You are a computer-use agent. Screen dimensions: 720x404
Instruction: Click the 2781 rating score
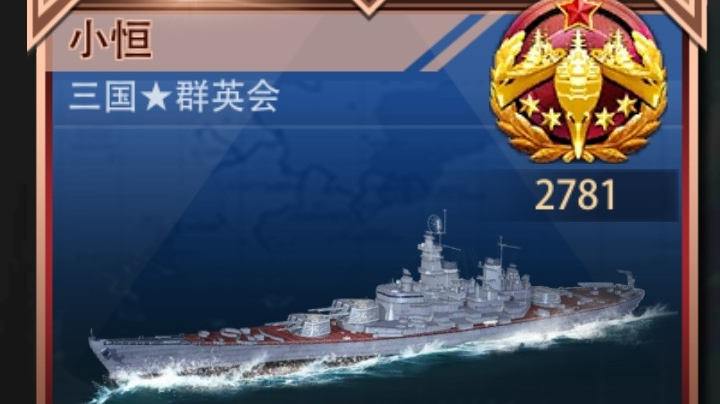click(x=575, y=196)
